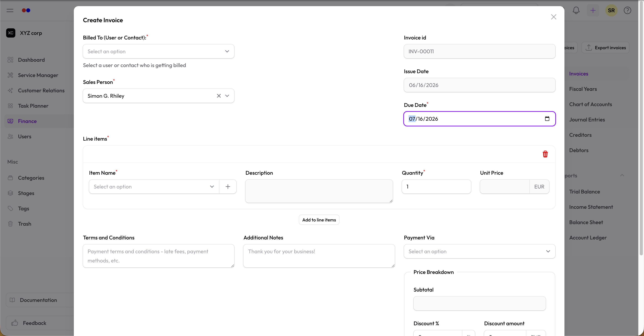The height and width of the screenshot is (336, 644).
Task: Open the Balance Sheet report
Action: click(586, 222)
